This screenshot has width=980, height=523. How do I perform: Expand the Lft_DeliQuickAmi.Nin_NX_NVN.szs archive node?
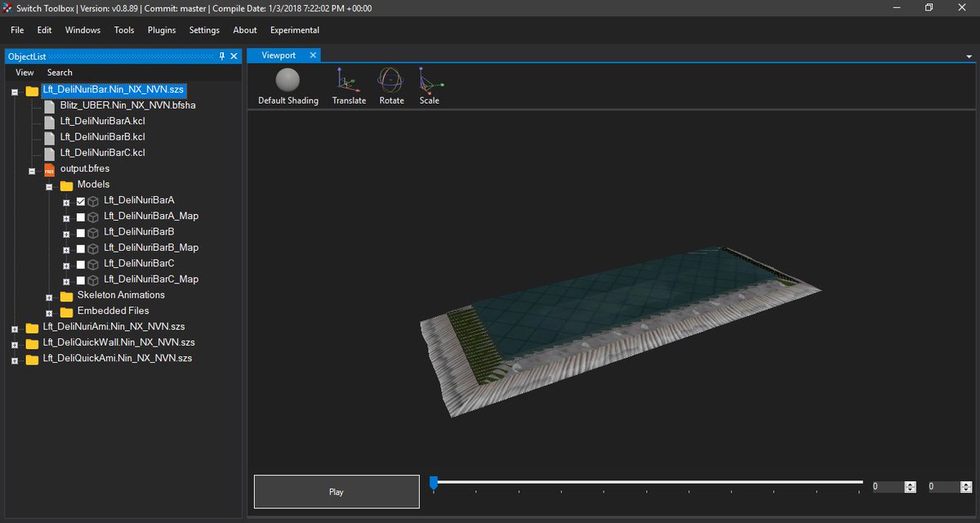pos(15,360)
